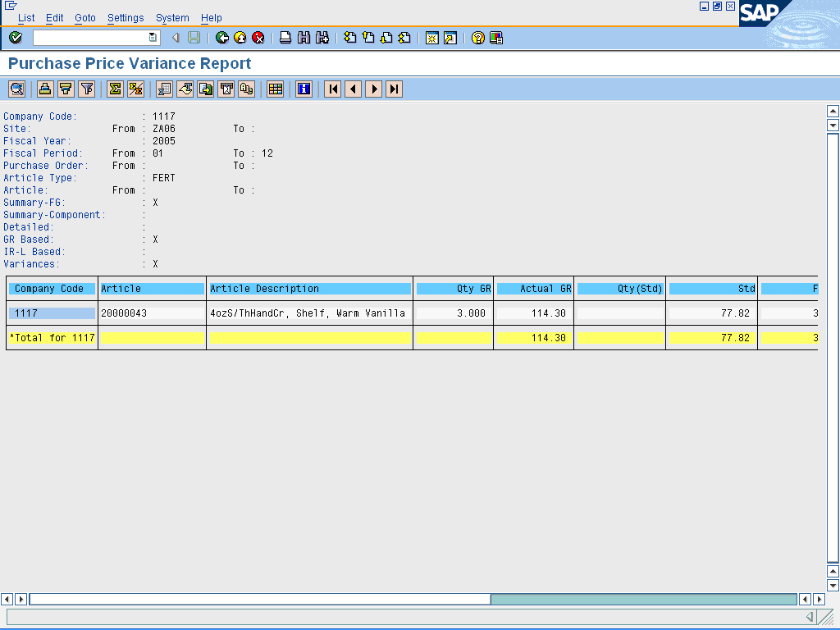Click the Sort Ascending icon
840x630 pixels.
pos(45,89)
